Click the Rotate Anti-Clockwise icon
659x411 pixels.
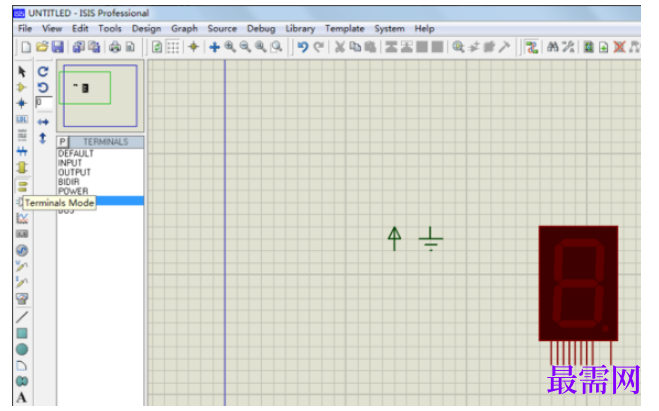pos(43,87)
